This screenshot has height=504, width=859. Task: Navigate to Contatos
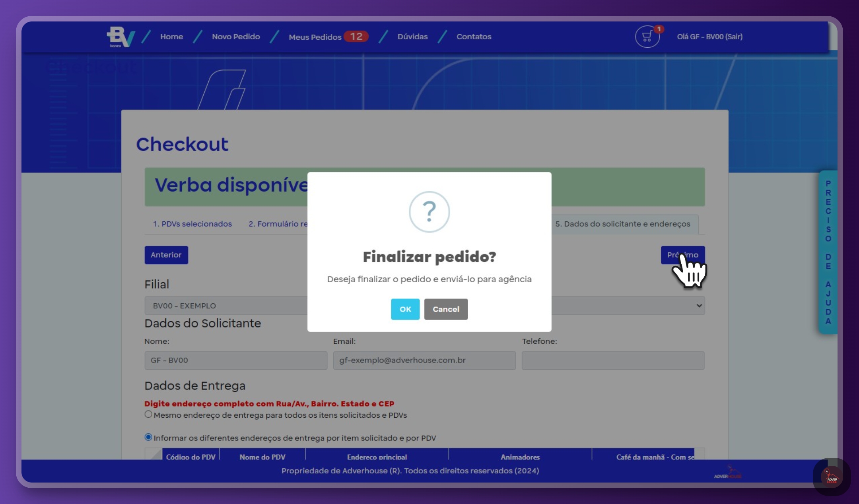click(x=474, y=37)
